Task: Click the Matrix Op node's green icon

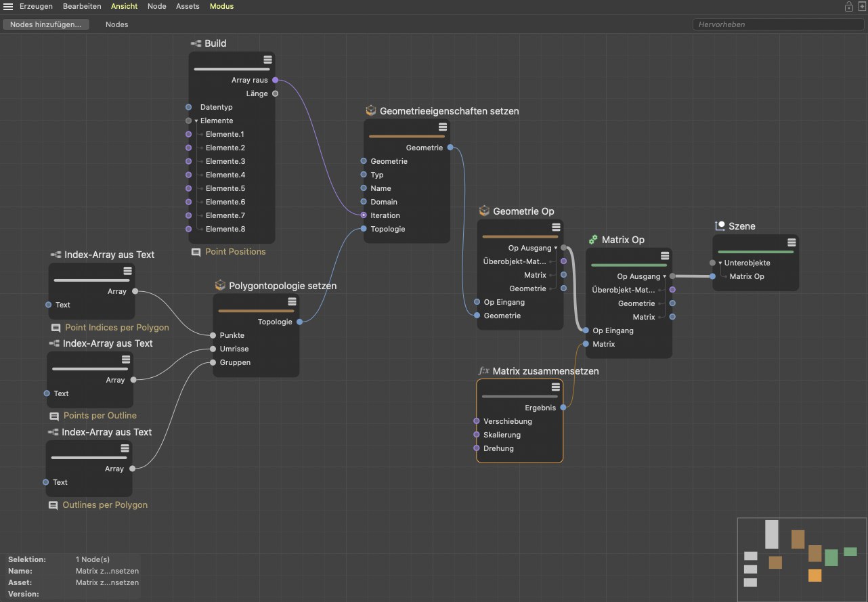Action: [x=593, y=240]
